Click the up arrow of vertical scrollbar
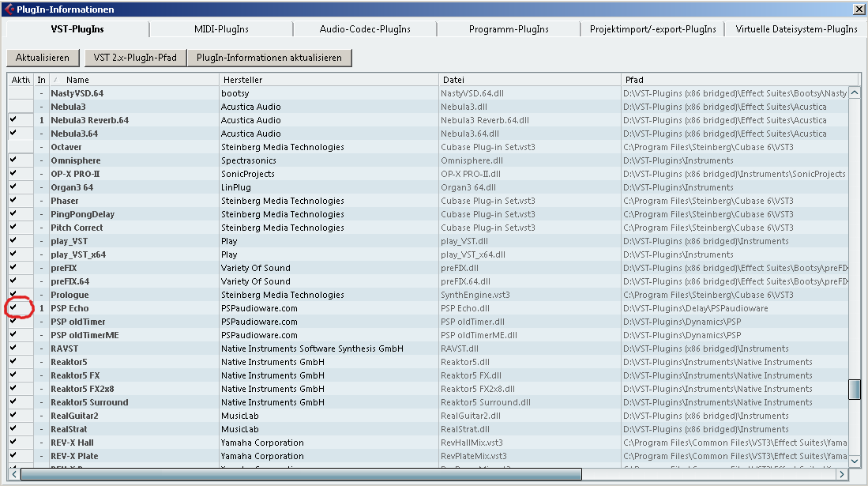The height and width of the screenshot is (486, 868). 854,92
